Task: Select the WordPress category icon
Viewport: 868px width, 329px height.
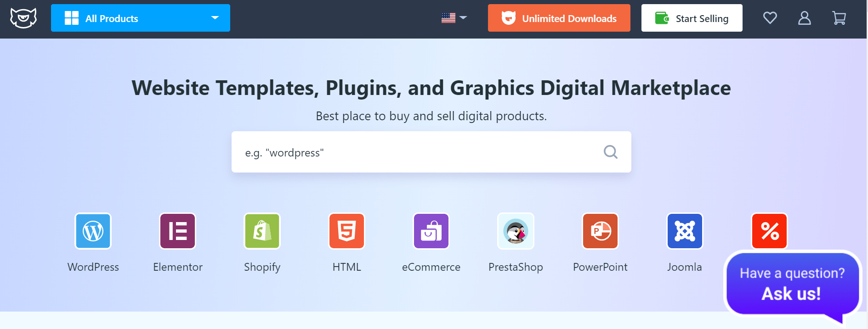Action: (x=93, y=231)
